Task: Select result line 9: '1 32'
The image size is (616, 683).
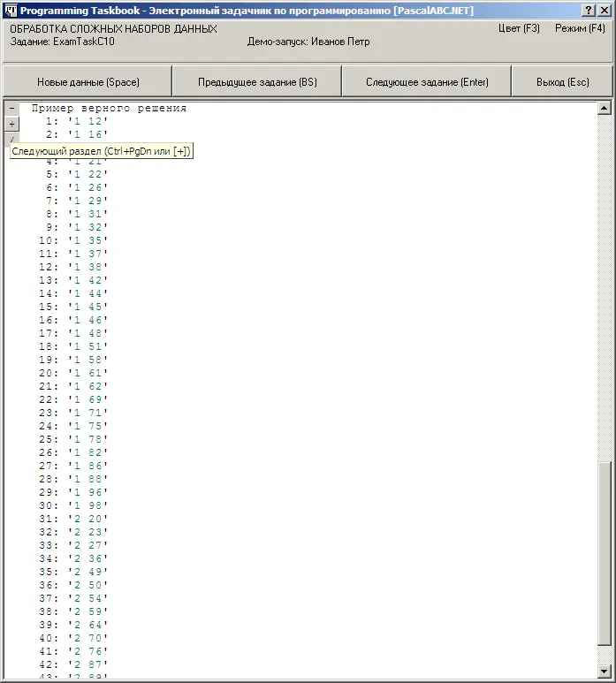Action: [x=76, y=227]
